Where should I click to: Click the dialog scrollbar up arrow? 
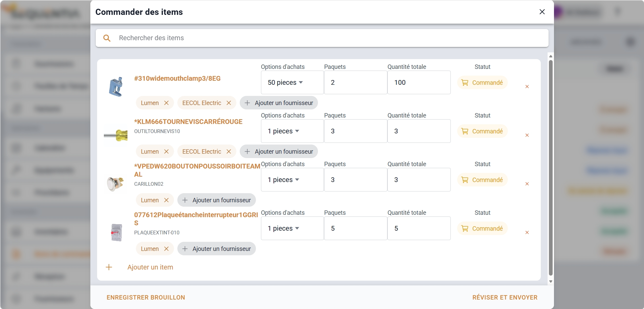pyautogui.click(x=551, y=56)
